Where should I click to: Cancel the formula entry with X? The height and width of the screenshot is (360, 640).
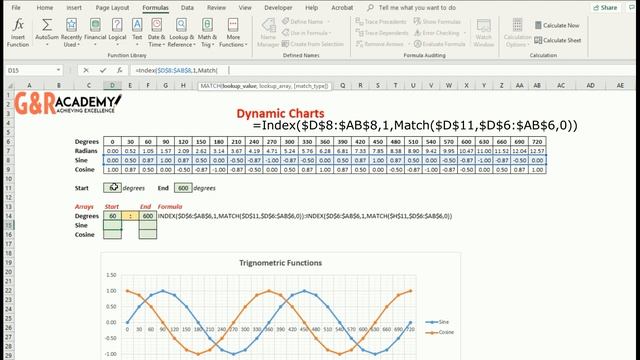pos(86,70)
